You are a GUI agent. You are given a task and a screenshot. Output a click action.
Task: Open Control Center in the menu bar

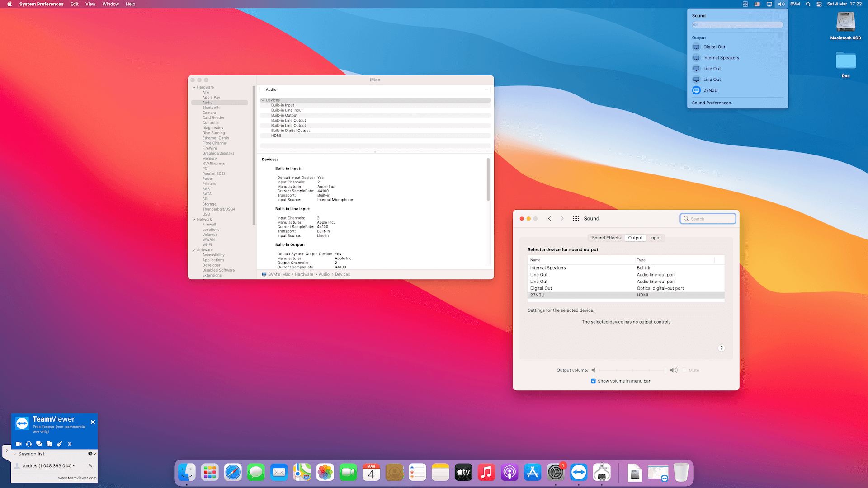click(x=819, y=4)
